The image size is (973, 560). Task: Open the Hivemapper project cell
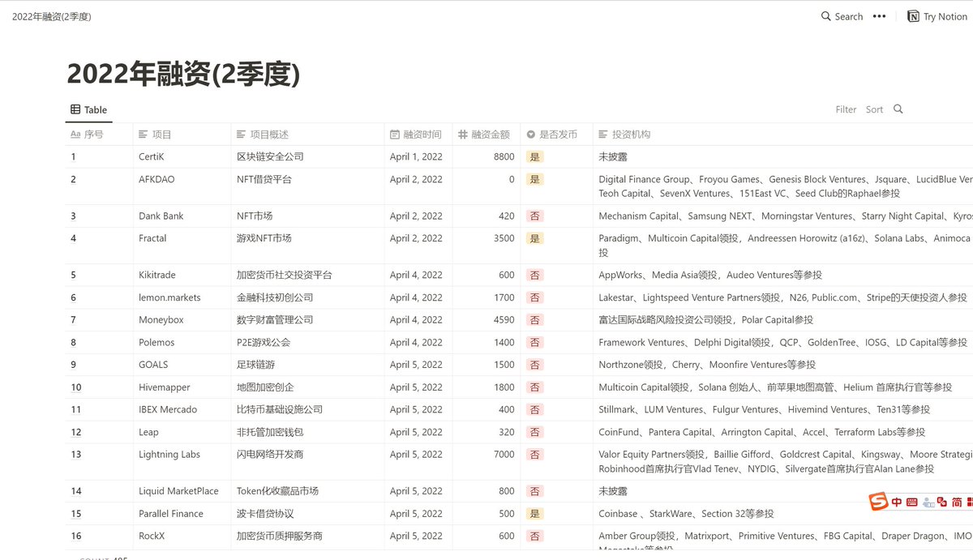pyautogui.click(x=182, y=387)
